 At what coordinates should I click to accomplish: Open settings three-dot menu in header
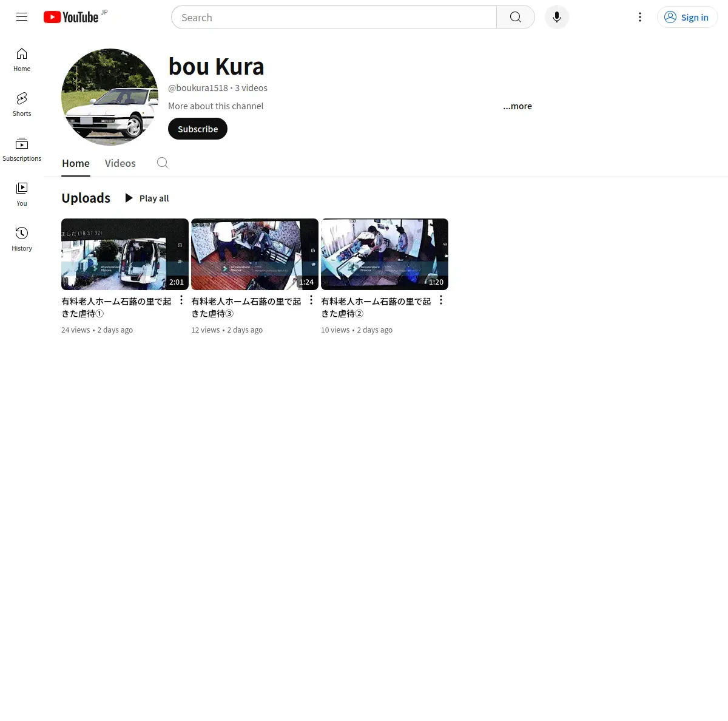click(640, 17)
